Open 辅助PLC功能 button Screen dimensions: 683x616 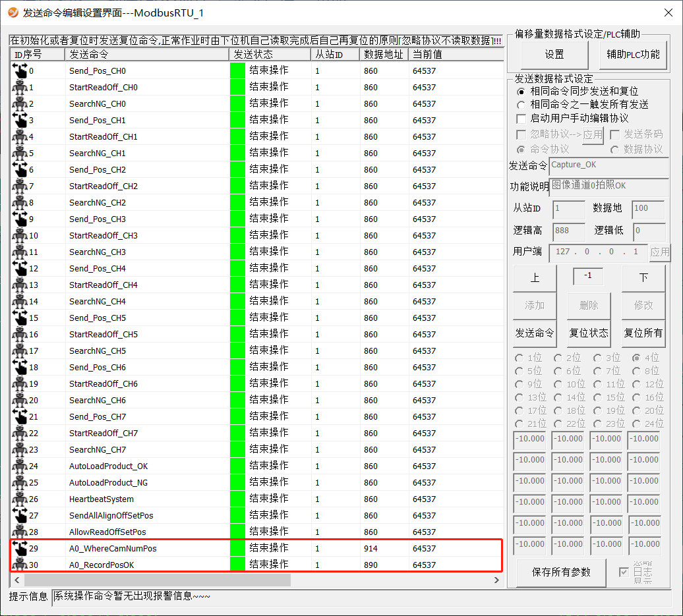coord(633,55)
